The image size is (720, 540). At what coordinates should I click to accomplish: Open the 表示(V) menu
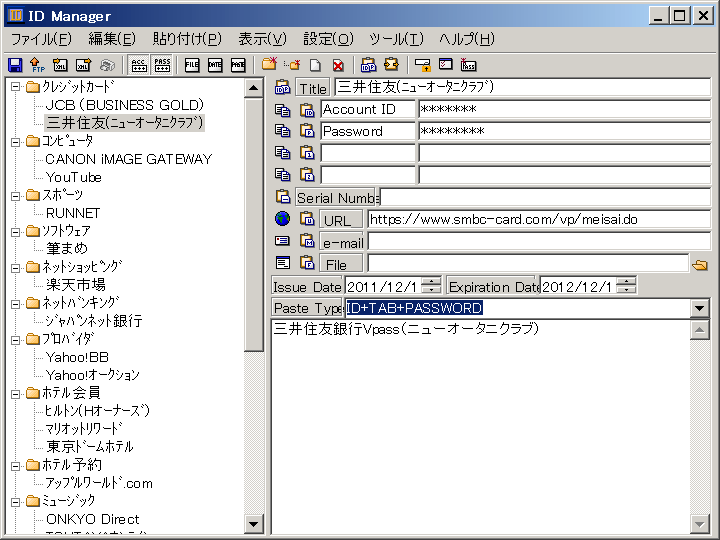263,39
